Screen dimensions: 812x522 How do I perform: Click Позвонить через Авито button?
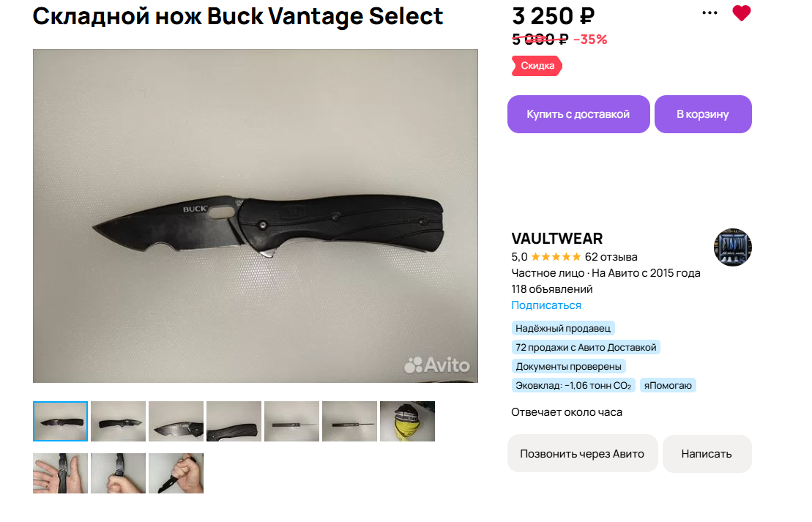pos(582,454)
